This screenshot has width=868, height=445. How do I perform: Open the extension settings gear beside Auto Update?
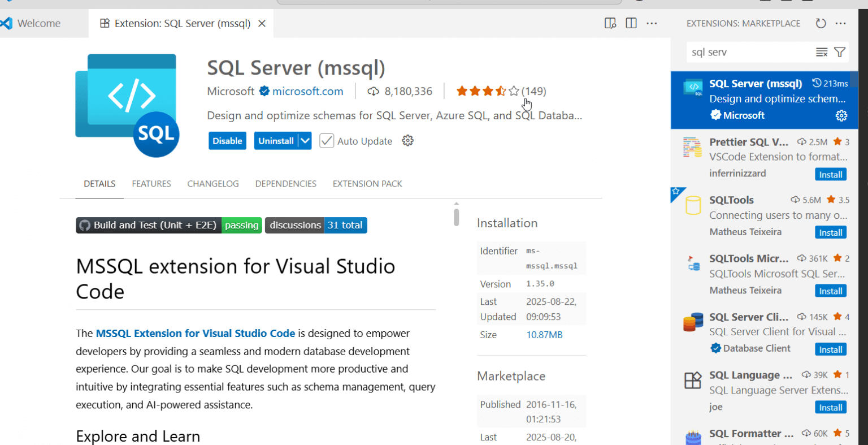(x=407, y=141)
